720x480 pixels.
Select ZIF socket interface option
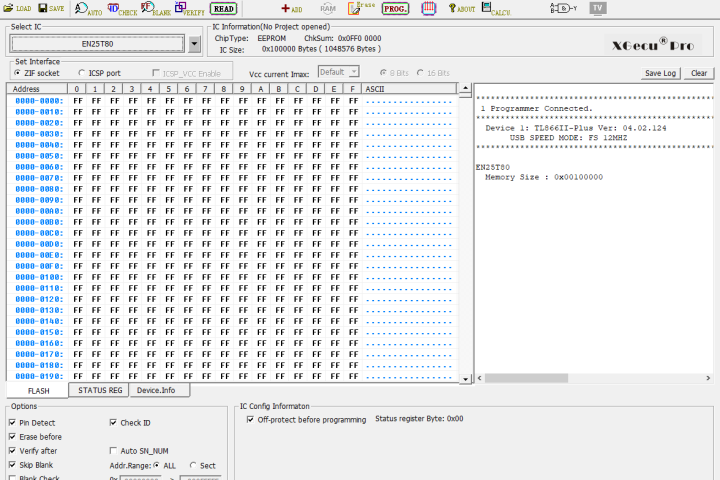pyautogui.click(x=17, y=73)
